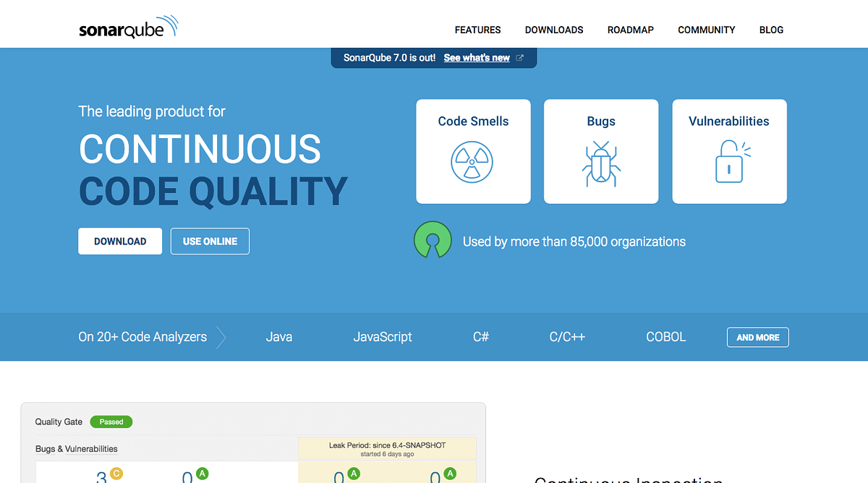Click the Passed quality gate badge
868x483 pixels.
pos(111,422)
